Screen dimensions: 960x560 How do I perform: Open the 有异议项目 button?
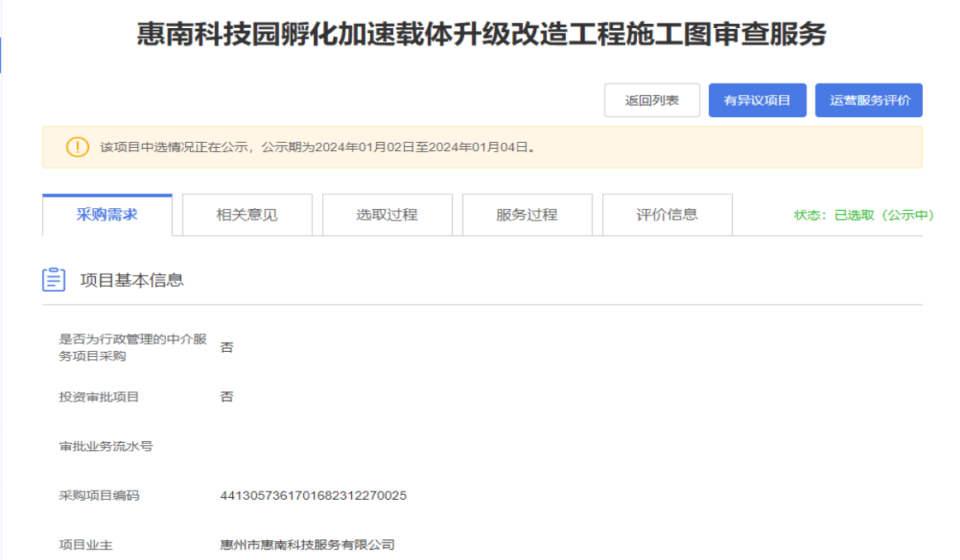[757, 101]
